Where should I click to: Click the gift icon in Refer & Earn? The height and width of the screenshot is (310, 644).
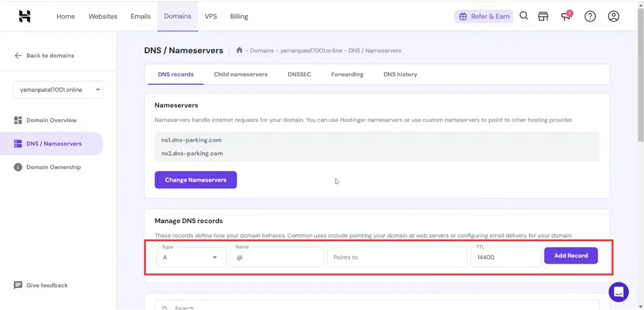point(463,16)
